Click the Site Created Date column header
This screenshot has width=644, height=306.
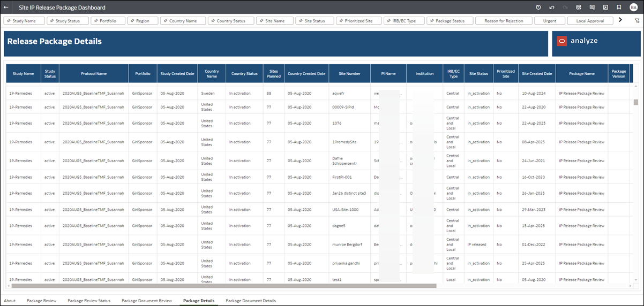coord(537,74)
